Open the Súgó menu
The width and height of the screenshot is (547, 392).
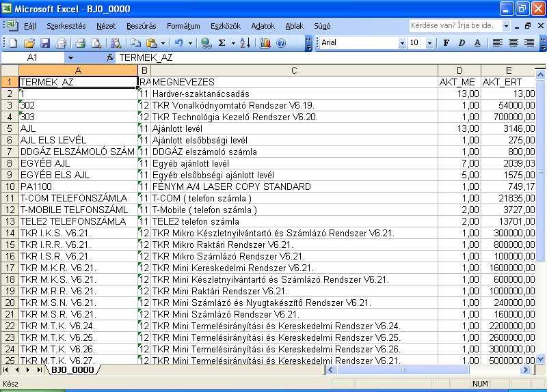[322, 26]
